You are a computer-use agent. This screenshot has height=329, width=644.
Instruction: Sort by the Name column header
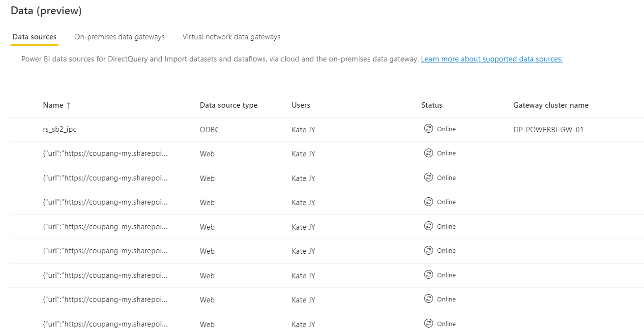pyautogui.click(x=53, y=105)
